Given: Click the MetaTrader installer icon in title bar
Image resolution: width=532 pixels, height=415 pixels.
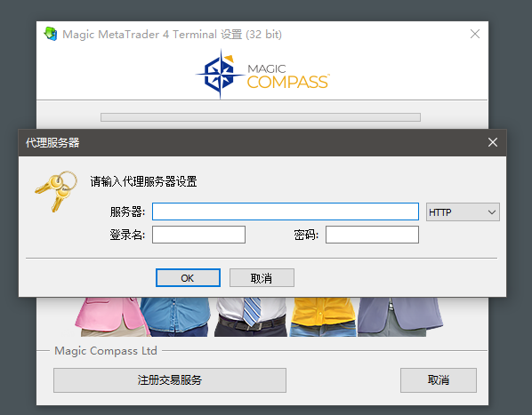Looking at the screenshot, I should (50, 34).
